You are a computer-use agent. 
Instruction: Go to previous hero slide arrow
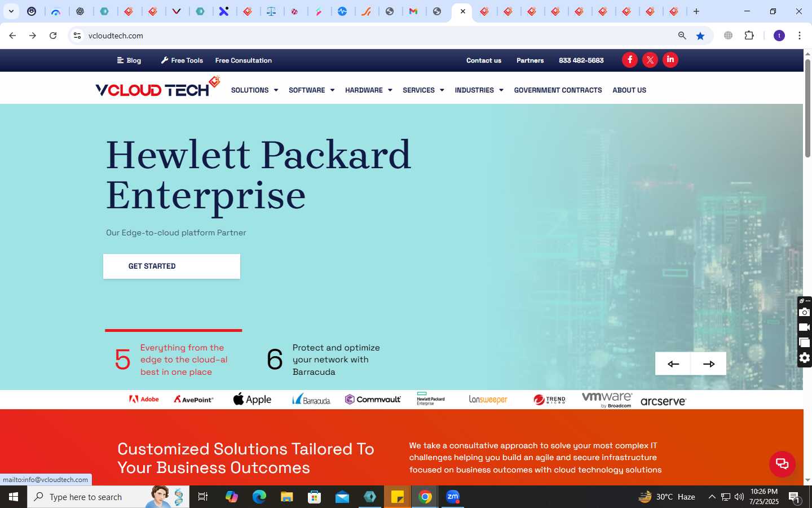point(673,364)
